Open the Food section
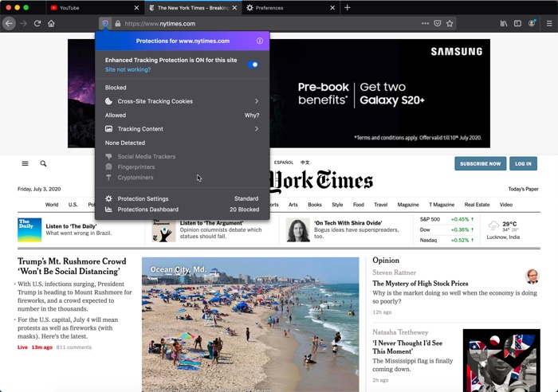The width and height of the screenshot is (558, 392). click(359, 205)
